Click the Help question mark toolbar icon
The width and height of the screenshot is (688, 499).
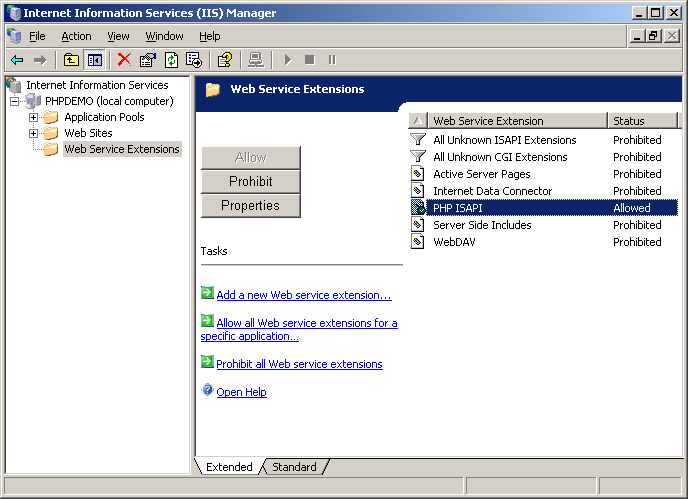click(225, 60)
